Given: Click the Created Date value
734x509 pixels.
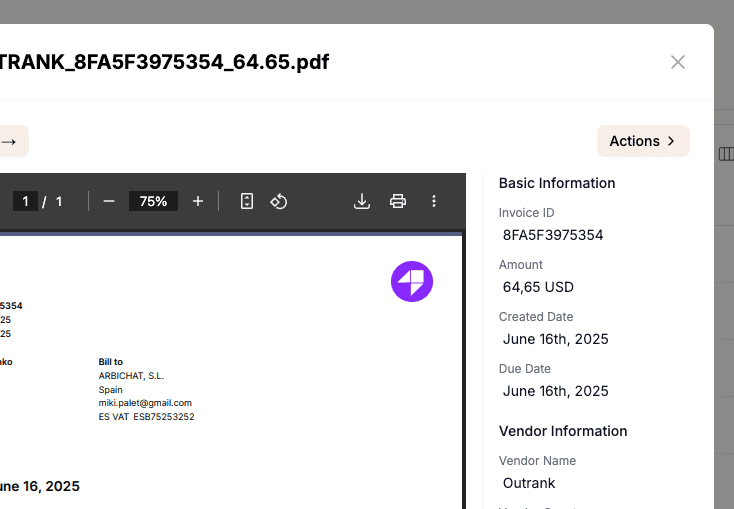Looking at the screenshot, I should tap(555, 339).
